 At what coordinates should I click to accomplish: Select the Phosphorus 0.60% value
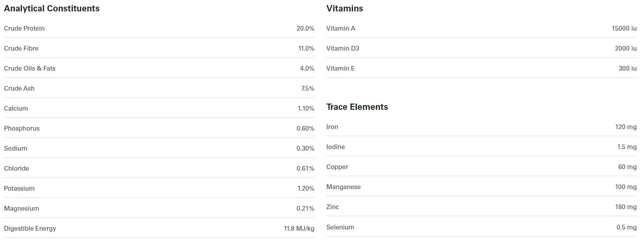click(x=305, y=129)
